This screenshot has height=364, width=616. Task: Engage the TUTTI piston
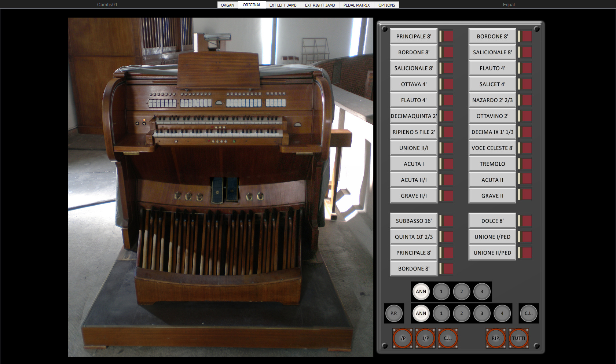click(518, 338)
